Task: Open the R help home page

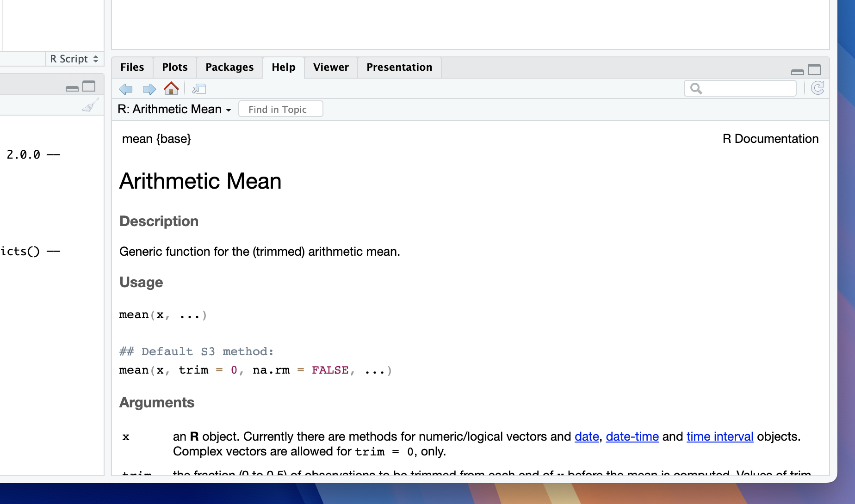Action: coord(171,88)
